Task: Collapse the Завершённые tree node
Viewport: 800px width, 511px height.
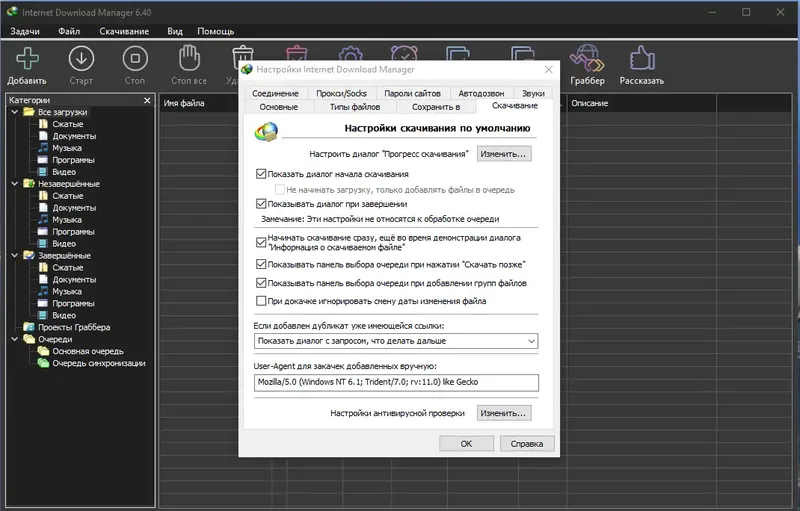Action: click(14, 256)
